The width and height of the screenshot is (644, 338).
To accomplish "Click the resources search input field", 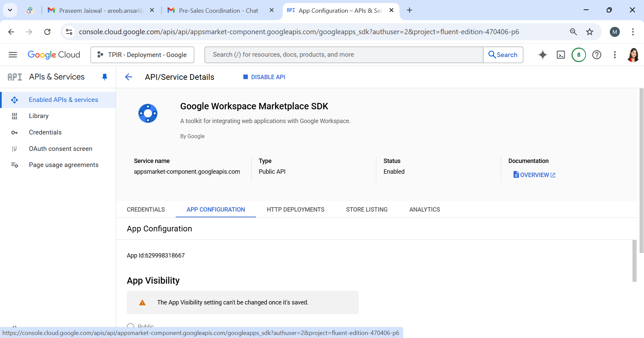I will pos(344,55).
